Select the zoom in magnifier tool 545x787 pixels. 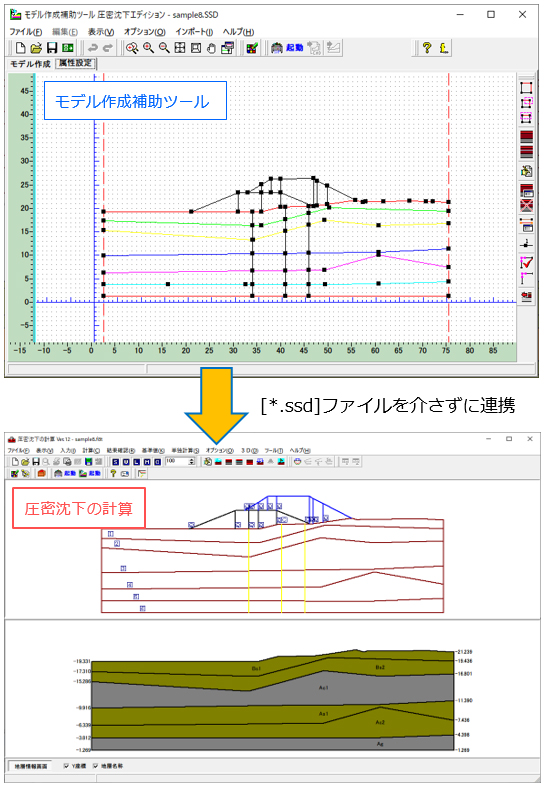[x=148, y=48]
